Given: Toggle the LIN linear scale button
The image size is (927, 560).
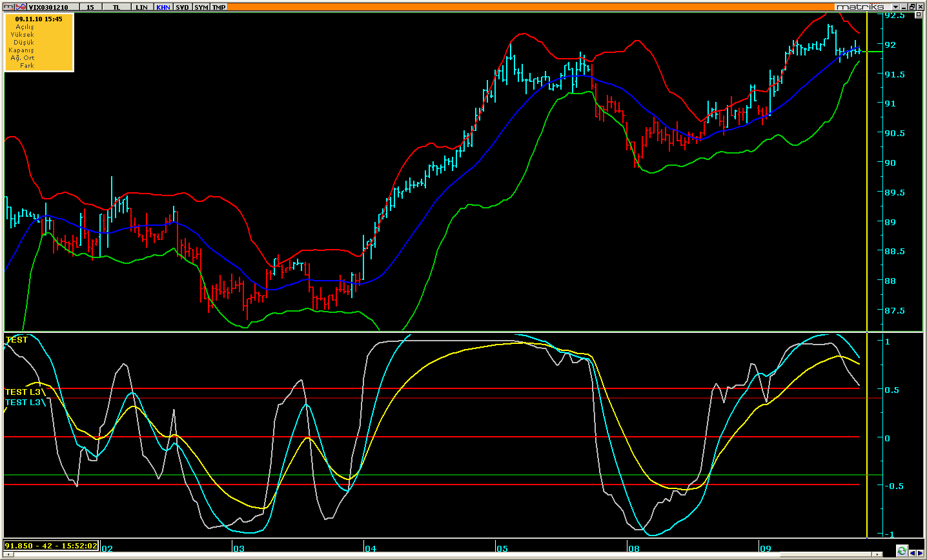Looking at the screenshot, I should click(141, 7).
